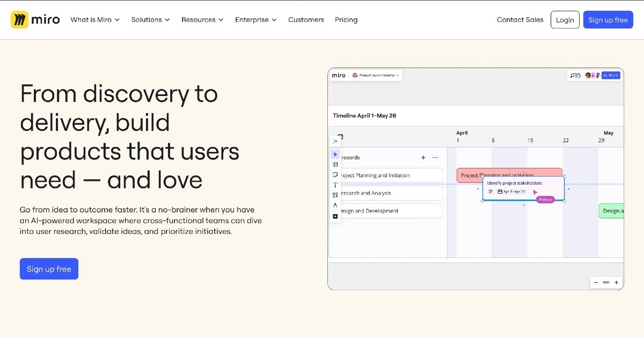Expand the What is Miro dropdown
The image size is (644, 338).
[95, 20]
